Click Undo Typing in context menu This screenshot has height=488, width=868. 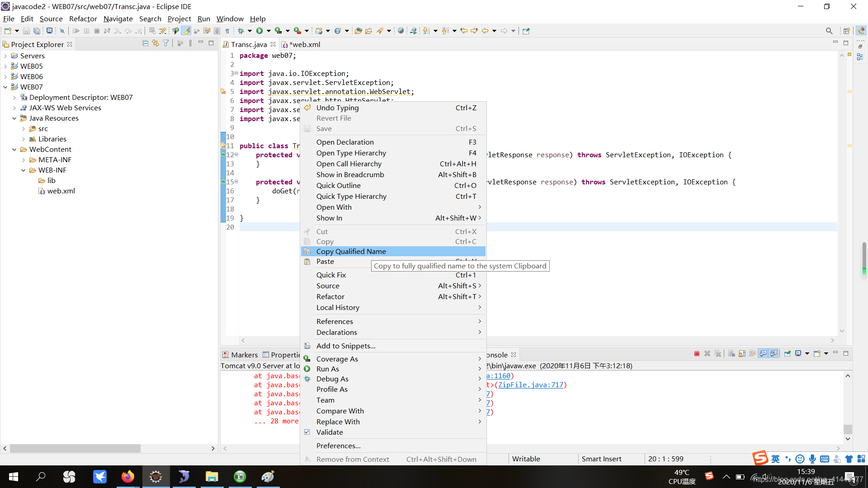point(393,108)
